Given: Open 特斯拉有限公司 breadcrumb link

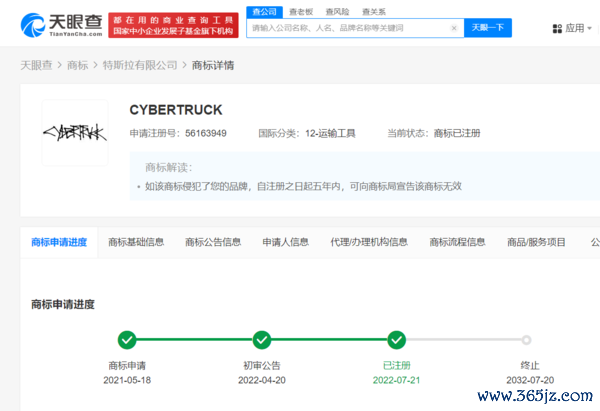Looking at the screenshot, I should 140,65.
